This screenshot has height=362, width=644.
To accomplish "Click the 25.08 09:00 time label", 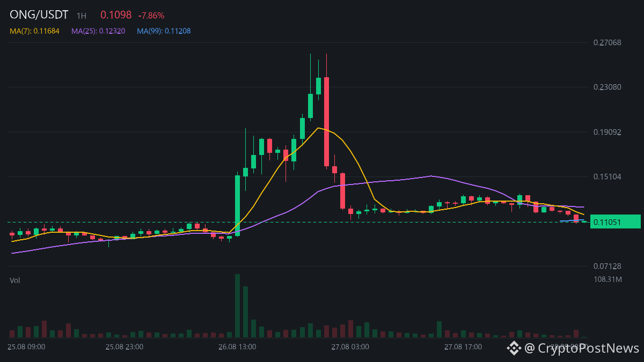I will coord(26,347).
